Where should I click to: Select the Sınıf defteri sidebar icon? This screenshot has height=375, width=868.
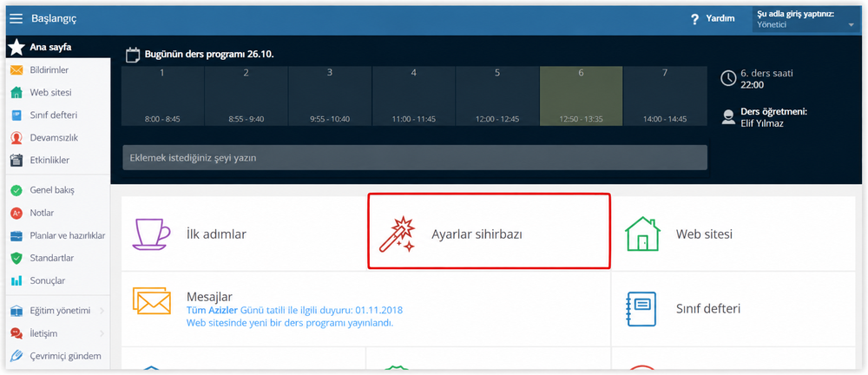point(16,115)
